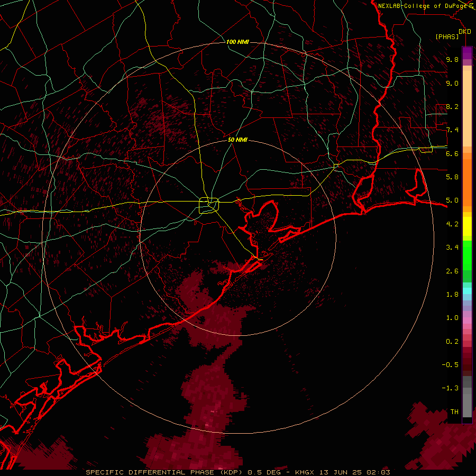Screen dimensions: 476x476
Task: Click the 5.8 value on the scale
Action: (x=452, y=177)
